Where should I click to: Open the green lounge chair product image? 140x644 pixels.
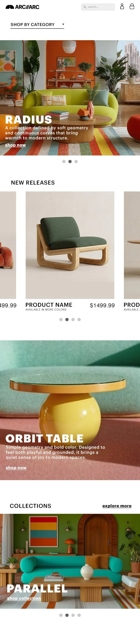pos(70,245)
